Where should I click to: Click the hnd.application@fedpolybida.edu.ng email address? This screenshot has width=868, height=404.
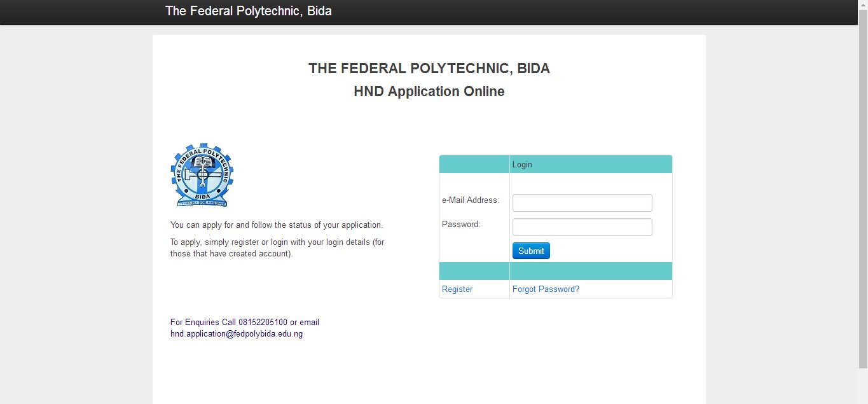(x=237, y=334)
